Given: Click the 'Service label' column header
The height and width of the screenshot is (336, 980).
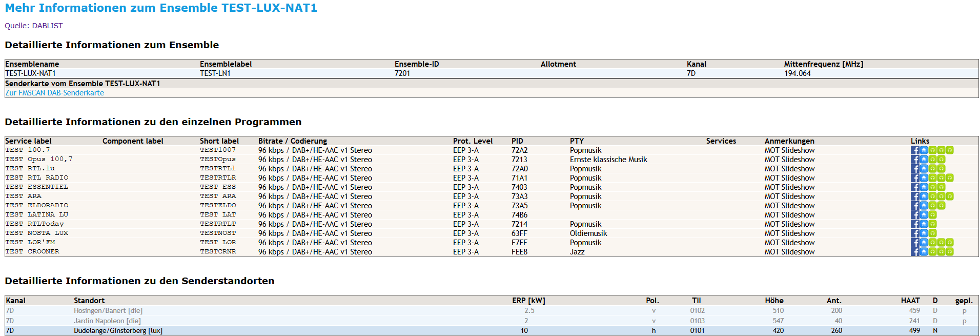Looking at the screenshot, I should pos(28,141).
